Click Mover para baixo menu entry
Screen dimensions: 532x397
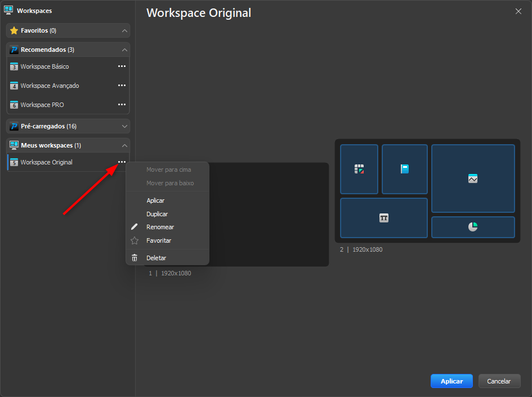coord(167,183)
